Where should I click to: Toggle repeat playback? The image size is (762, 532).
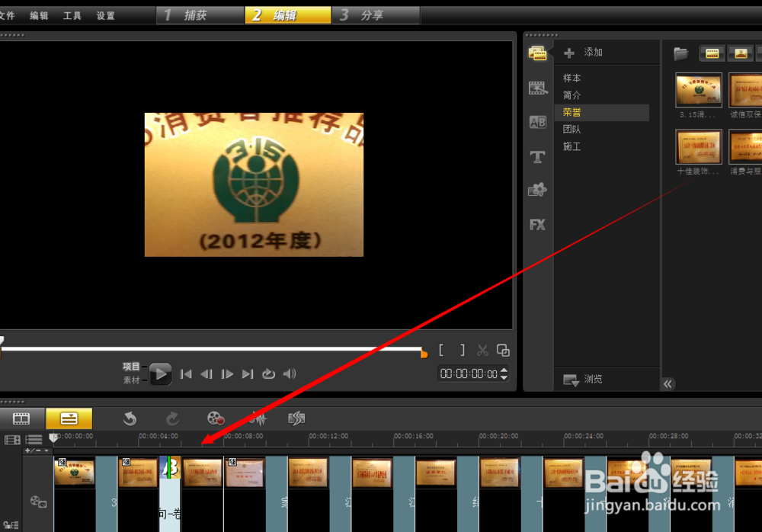(x=268, y=374)
